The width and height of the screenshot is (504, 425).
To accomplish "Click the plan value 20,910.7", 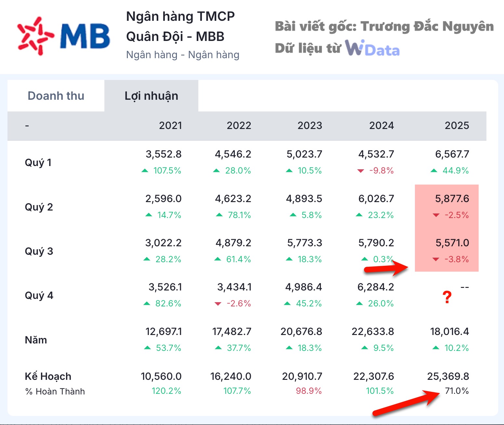I will pos(302,376).
